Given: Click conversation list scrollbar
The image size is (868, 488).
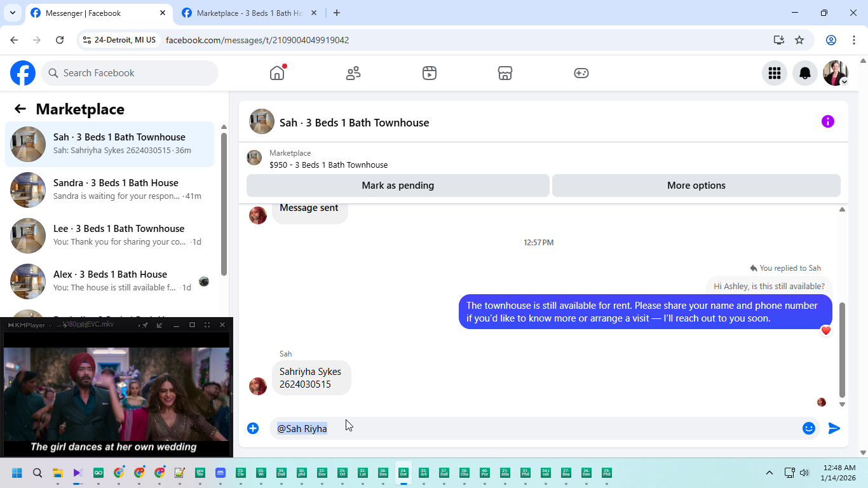Looking at the screenshot, I should pyautogui.click(x=224, y=203).
